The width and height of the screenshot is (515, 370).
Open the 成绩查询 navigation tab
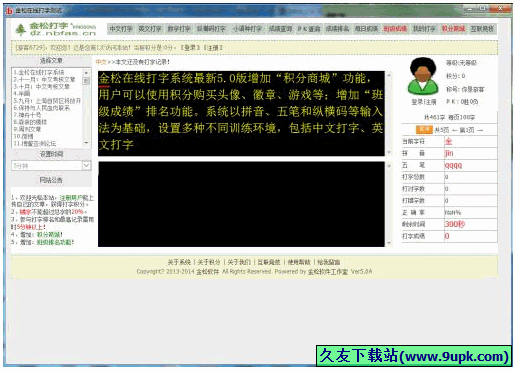[x=280, y=29]
